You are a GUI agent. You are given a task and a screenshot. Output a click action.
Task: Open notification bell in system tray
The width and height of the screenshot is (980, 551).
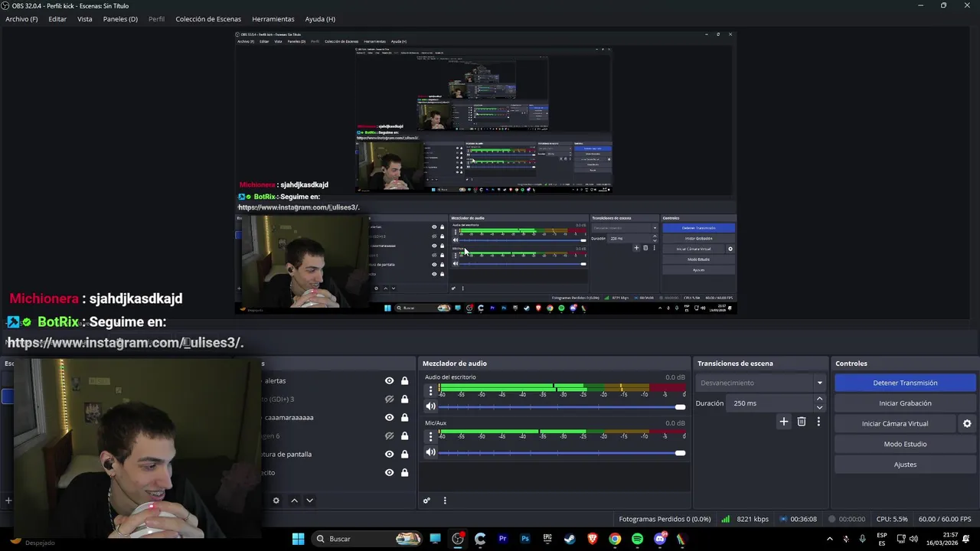coord(968,539)
